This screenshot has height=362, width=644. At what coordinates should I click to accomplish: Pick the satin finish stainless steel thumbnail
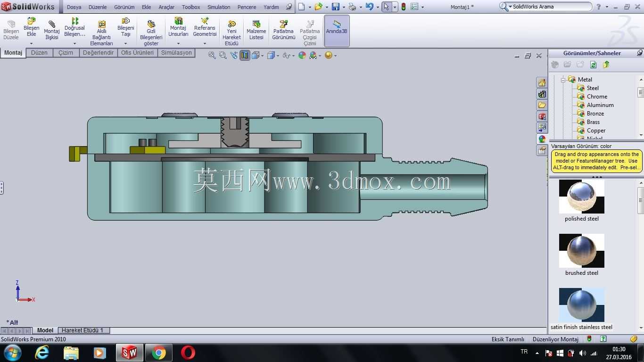pos(582,305)
